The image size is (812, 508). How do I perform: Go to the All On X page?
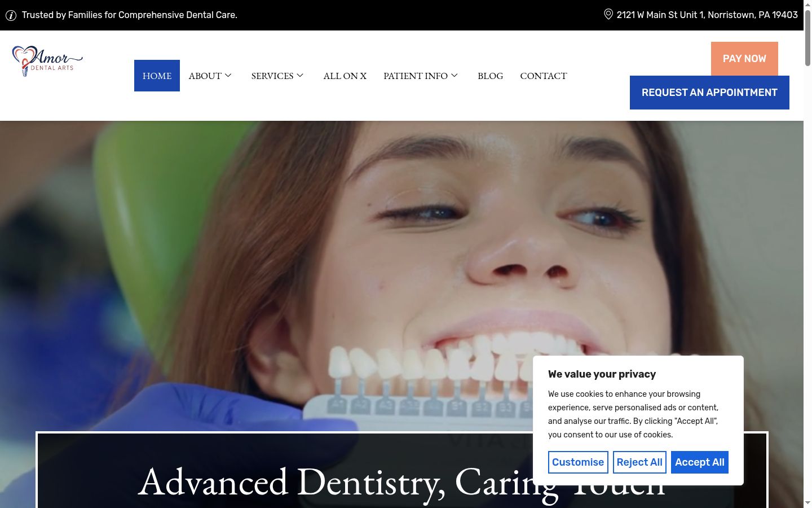pyautogui.click(x=345, y=76)
